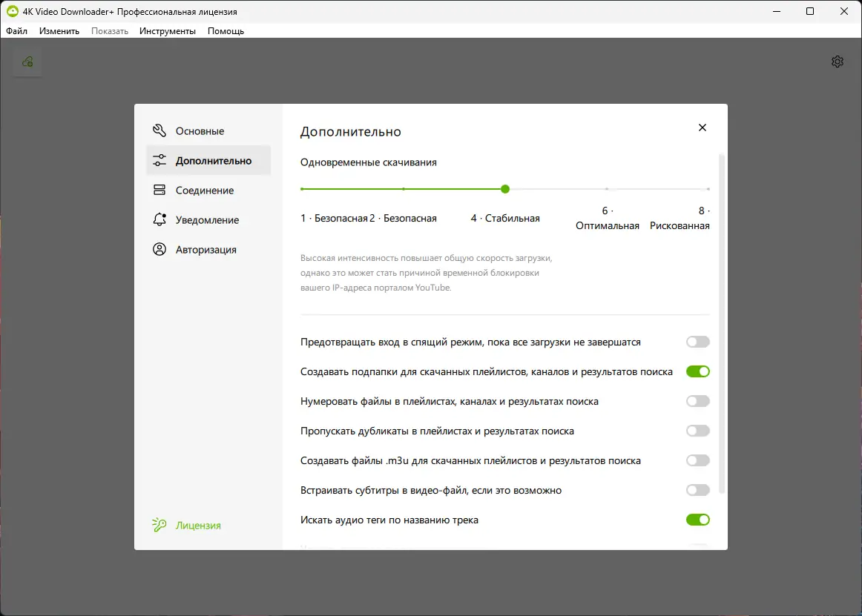Enable preventing sleep mode during downloads
Image resolution: width=862 pixels, height=616 pixels.
[697, 342]
